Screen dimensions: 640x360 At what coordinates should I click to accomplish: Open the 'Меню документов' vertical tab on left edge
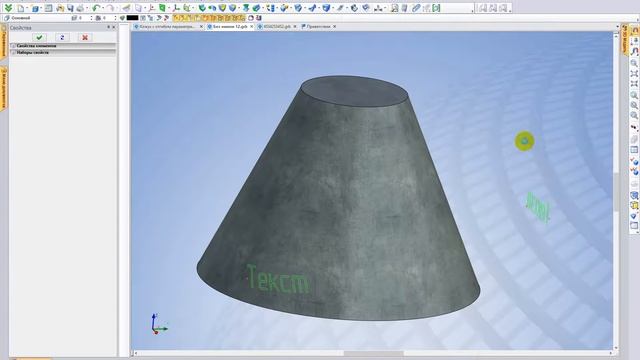(x=3, y=89)
